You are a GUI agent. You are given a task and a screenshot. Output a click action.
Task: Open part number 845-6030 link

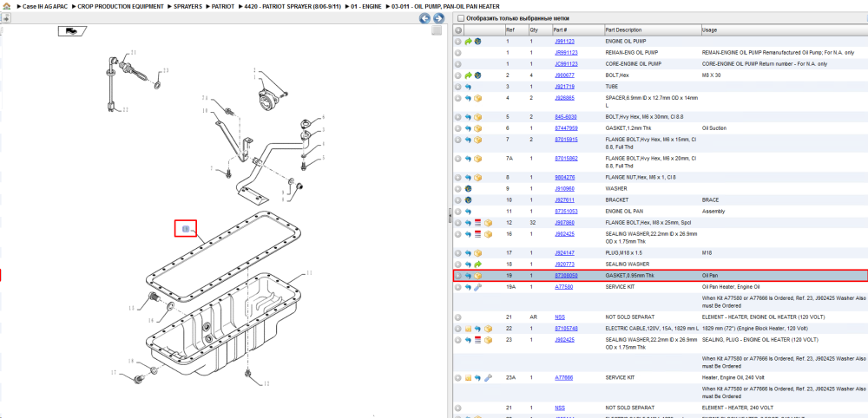coord(566,117)
